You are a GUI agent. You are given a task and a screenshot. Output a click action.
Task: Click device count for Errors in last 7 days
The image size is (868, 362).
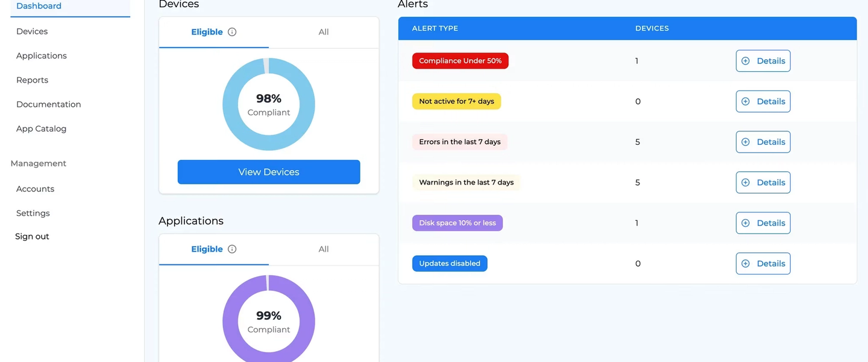(638, 142)
